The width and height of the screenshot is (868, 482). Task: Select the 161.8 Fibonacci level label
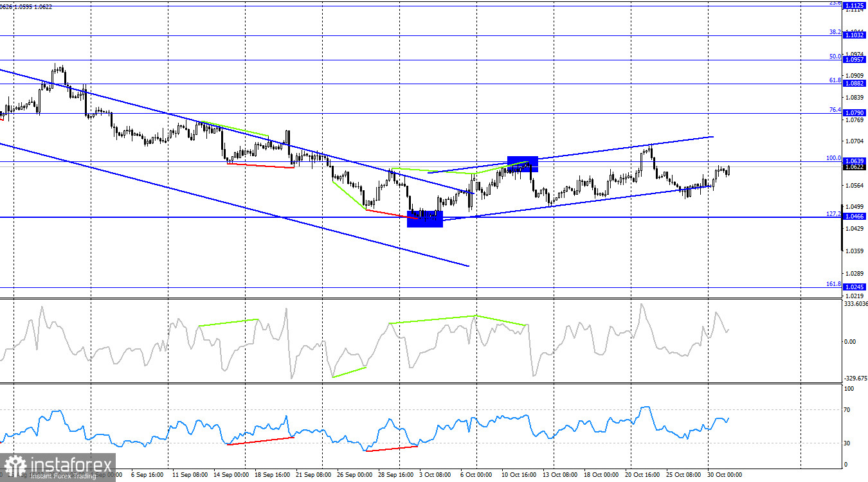pos(833,284)
